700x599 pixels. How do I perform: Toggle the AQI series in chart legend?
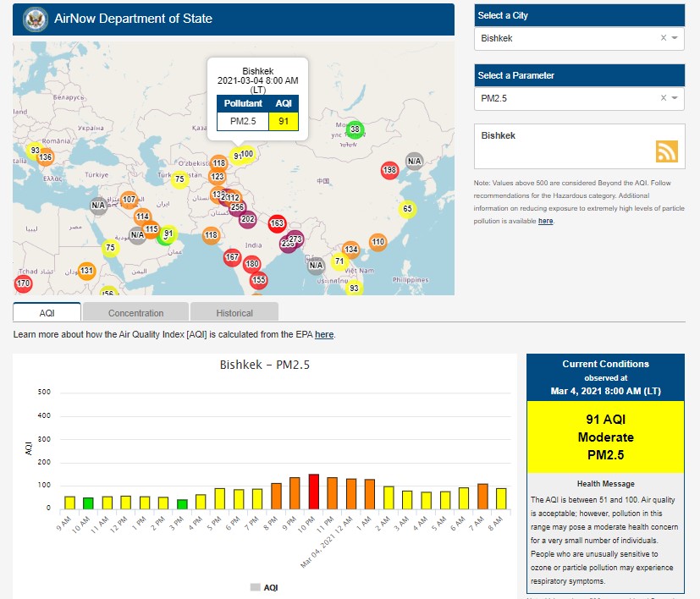263,587
